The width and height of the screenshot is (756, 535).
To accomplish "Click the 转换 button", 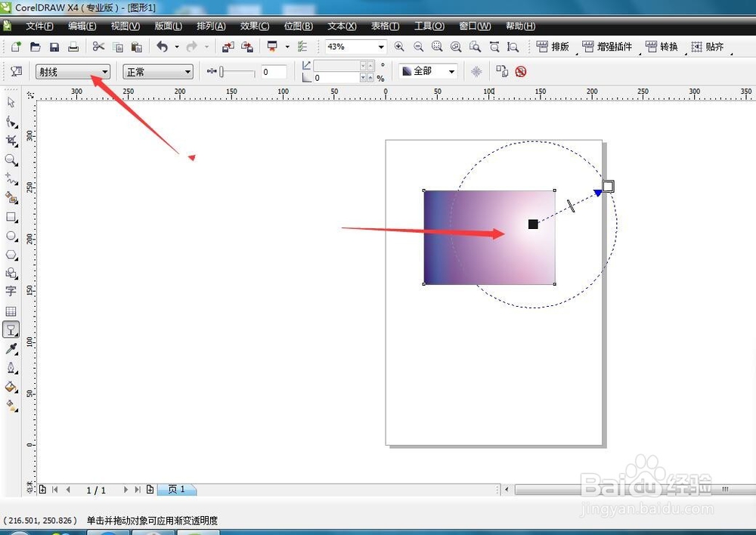I will tap(662, 47).
